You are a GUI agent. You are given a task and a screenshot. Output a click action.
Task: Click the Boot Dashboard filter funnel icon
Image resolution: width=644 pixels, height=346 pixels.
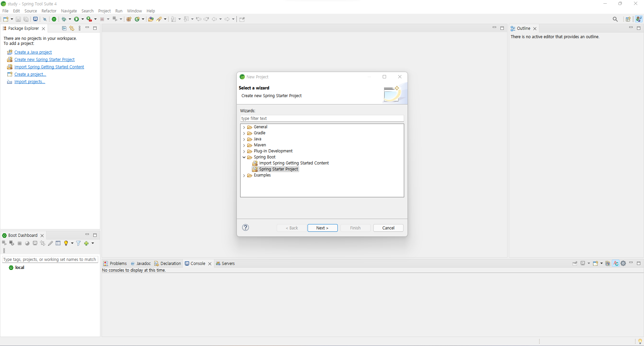click(78, 243)
